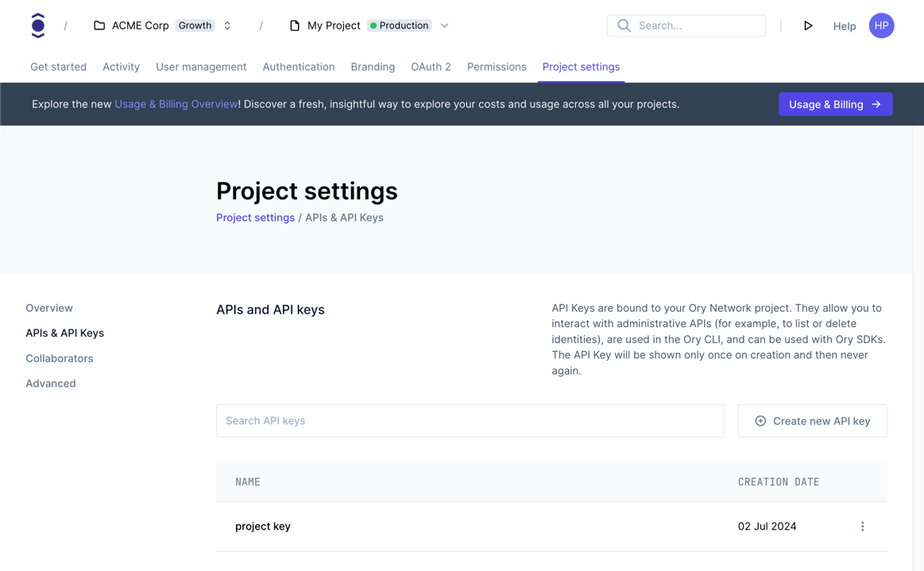Expand the My Project environment dropdown chevron
Image resolution: width=924 pixels, height=571 pixels.
tap(444, 25)
